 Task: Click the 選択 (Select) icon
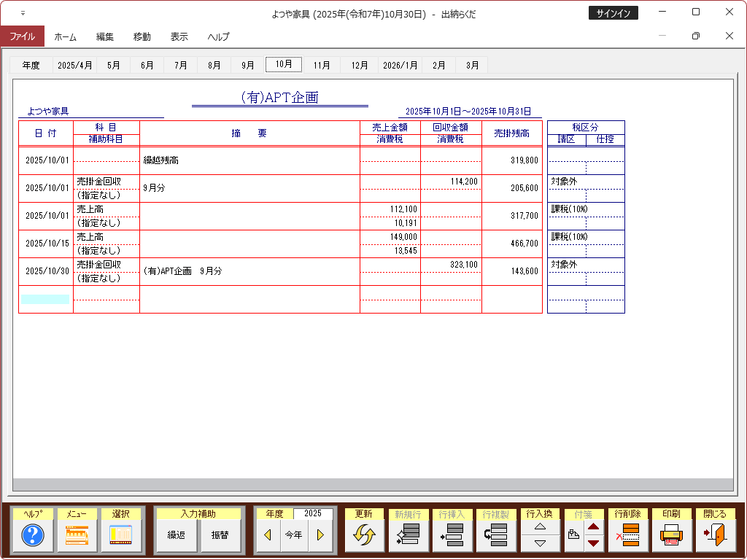click(x=120, y=536)
